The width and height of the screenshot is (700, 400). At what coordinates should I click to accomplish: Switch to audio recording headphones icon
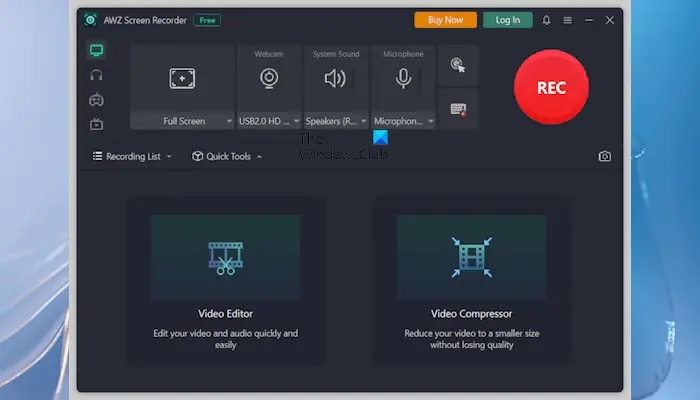click(96, 75)
